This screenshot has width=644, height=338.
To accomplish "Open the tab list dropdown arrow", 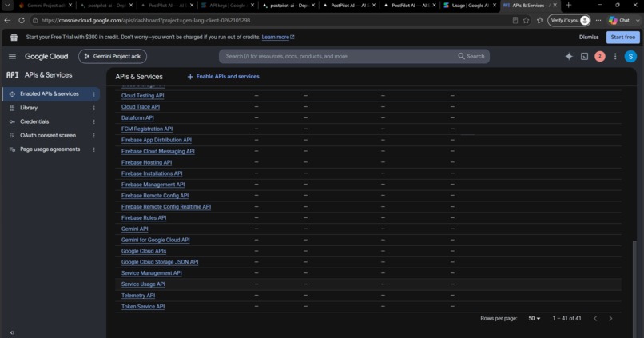I will 7,6.
